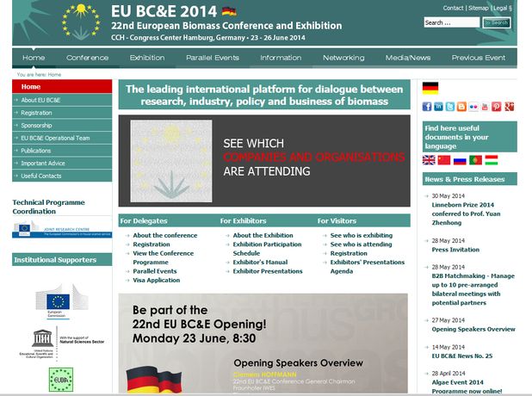This screenshot has height=396, width=532.
Task: Open the Parallel Events menu
Action: tap(213, 58)
